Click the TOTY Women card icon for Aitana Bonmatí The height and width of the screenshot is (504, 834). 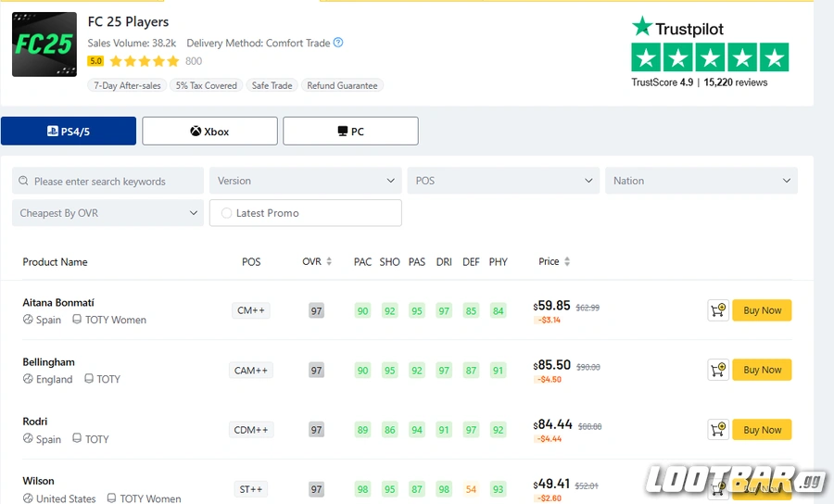click(x=77, y=319)
